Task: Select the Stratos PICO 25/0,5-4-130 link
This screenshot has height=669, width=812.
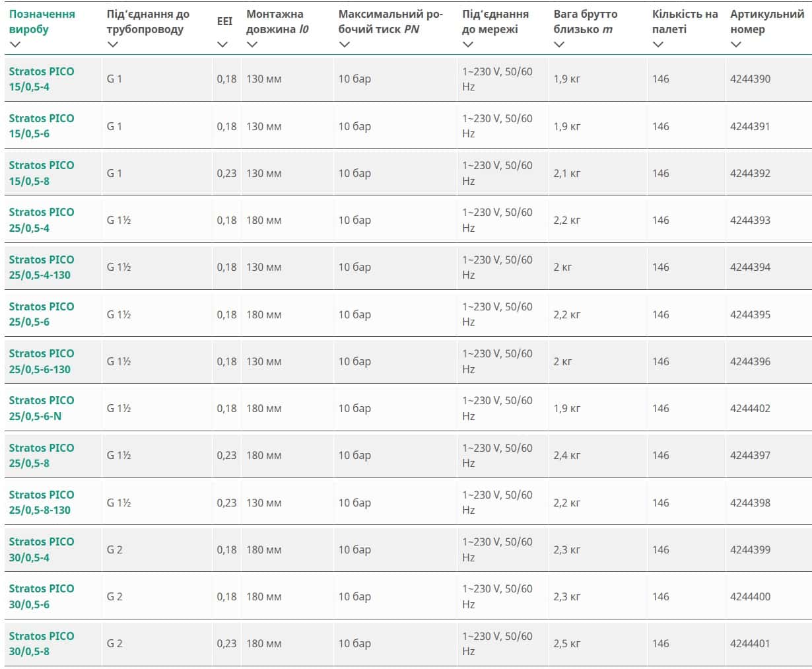Action: point(41,267)
